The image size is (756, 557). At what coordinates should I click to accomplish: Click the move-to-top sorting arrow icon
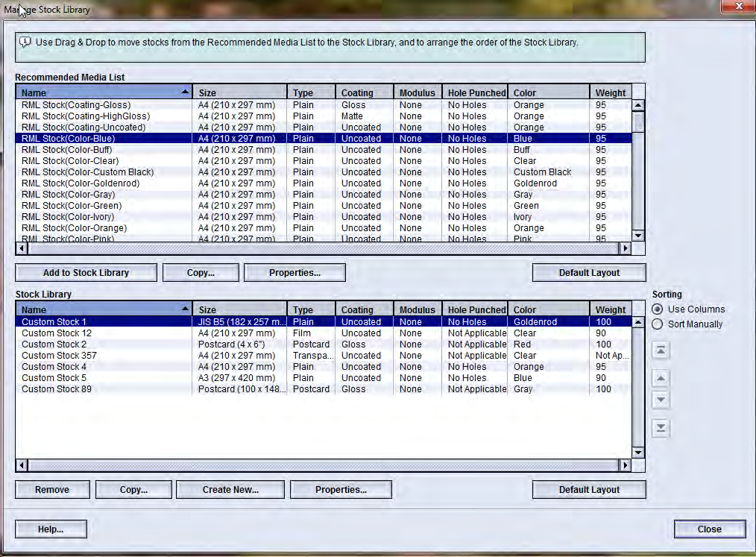tap(661, 350)
